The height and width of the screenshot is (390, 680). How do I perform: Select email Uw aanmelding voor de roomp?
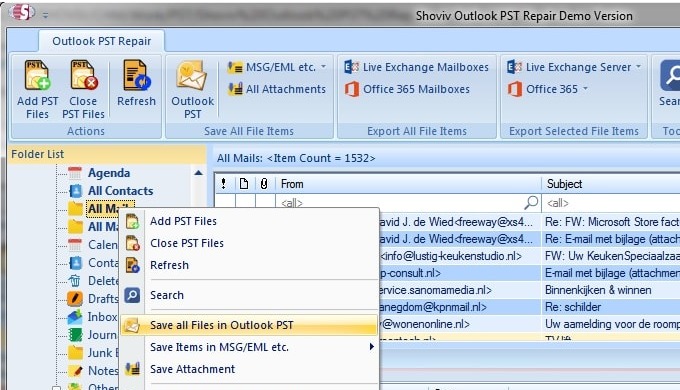tap(612, 324)
